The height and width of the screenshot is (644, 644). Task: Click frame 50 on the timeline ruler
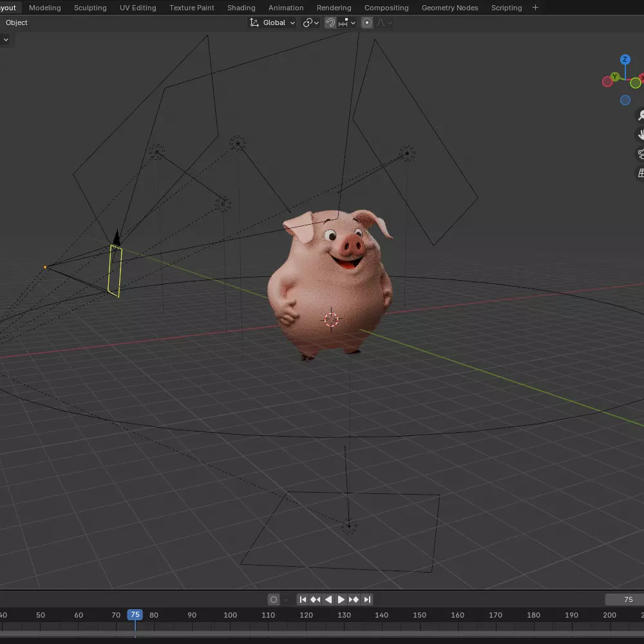(x=40, y=615)
